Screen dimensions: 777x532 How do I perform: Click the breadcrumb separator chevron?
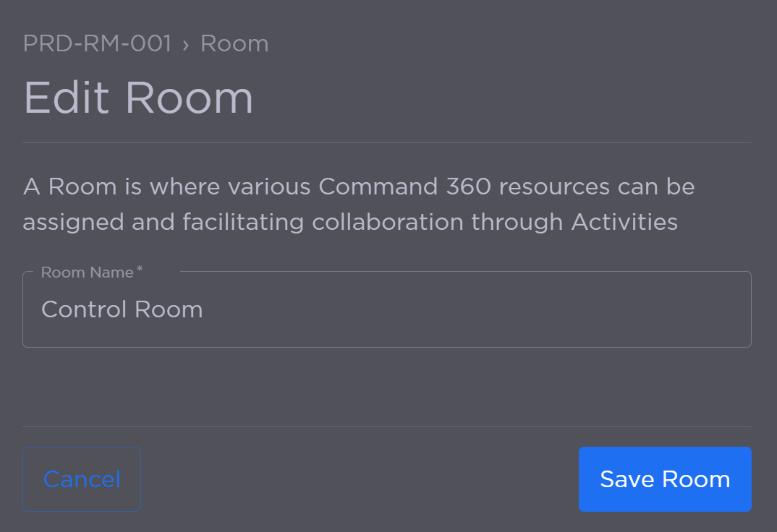[187, 43]
